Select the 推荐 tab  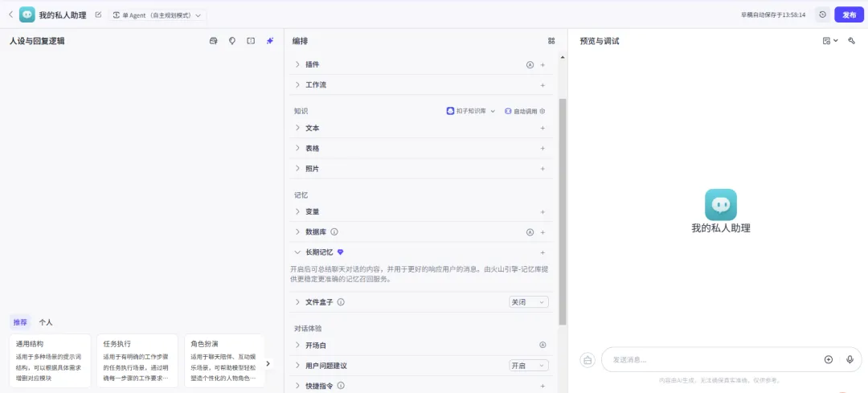point(20,322)
